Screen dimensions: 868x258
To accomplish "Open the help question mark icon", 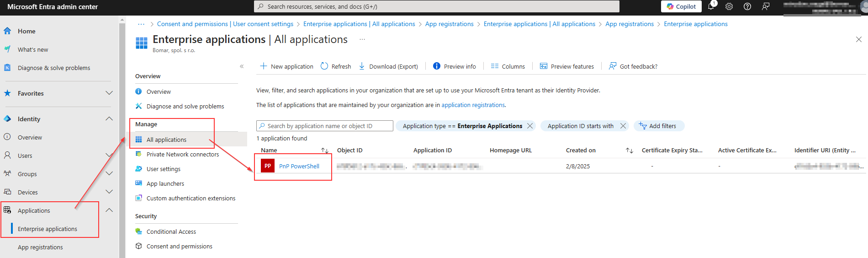I will [x=747, y=6].
